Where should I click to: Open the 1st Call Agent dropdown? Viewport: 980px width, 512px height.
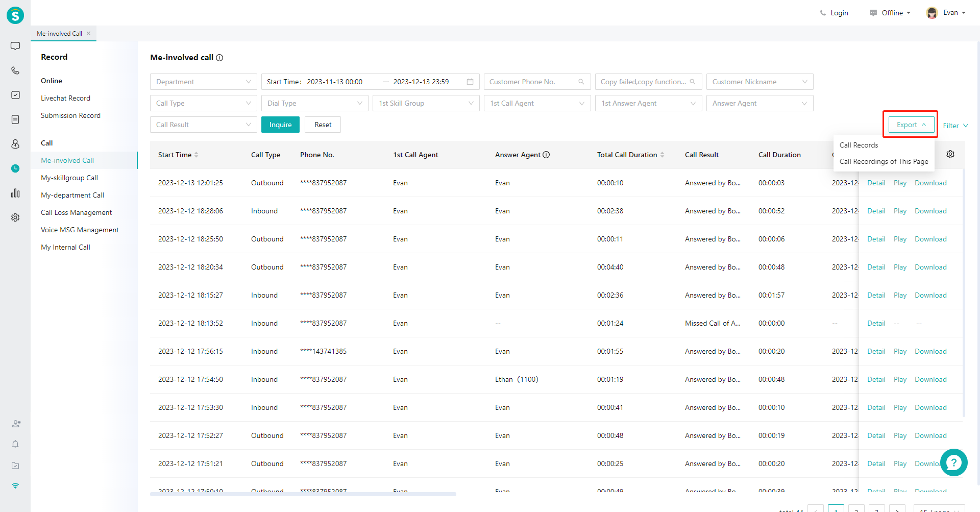(x=537, y=103)
